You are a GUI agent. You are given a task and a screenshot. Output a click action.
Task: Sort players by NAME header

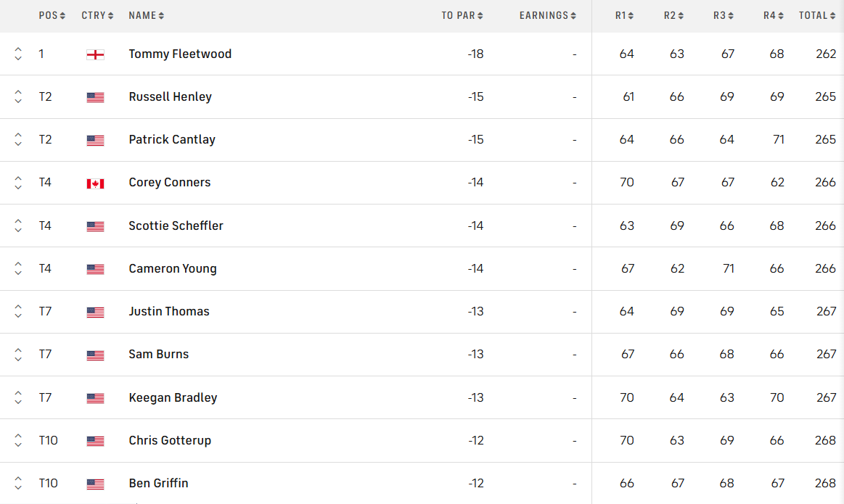146,15
